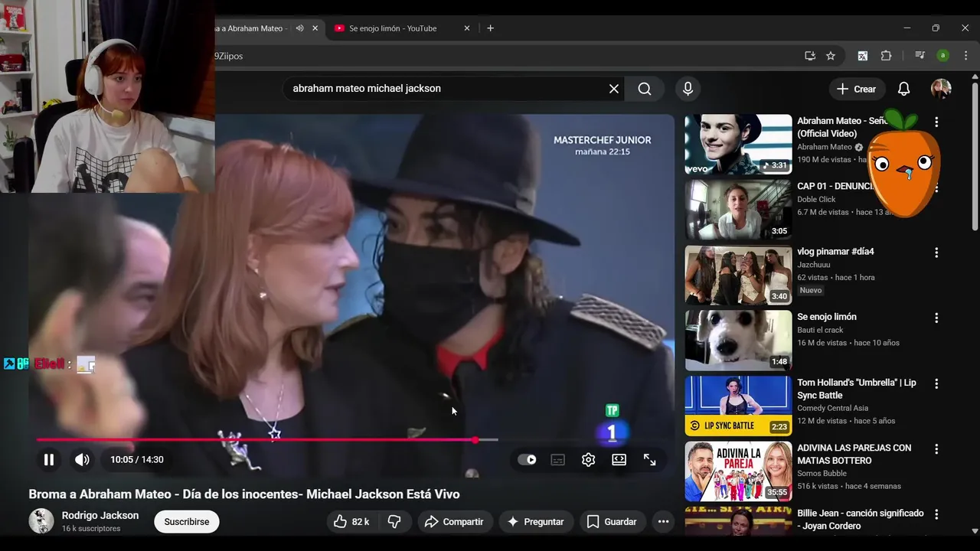Subscribe with the Suscribirse button
Image resolution: width=980 pixels, height=551 pixels.
(187, 522)
